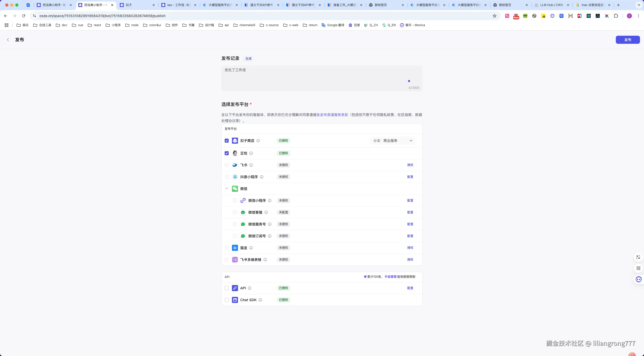The width and height of the screenshot is (644, 356).
Task: Open the 分类 商业服务 category dropdown
Action: (x=392, y=141)
